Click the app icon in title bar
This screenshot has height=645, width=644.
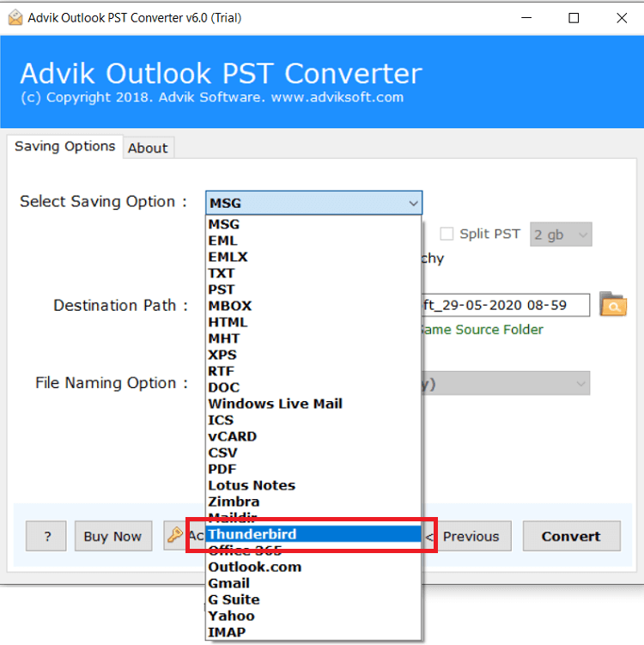click(14, 17)
